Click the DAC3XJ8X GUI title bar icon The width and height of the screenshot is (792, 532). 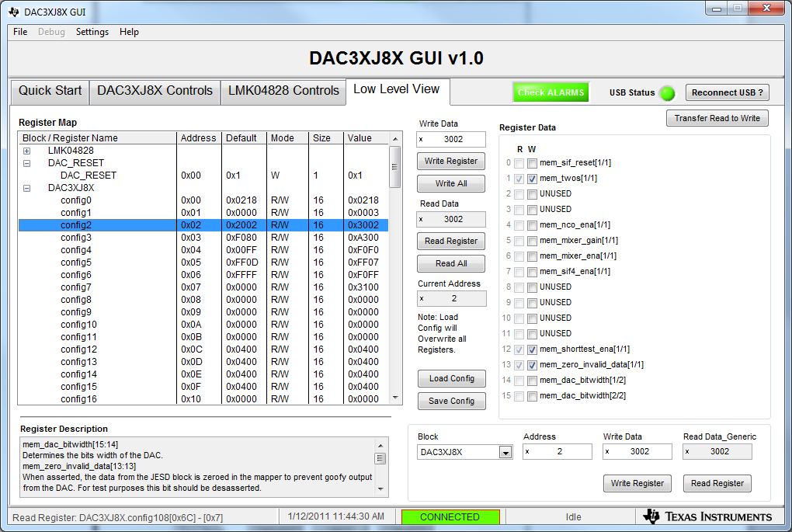(x=14, y=12)
